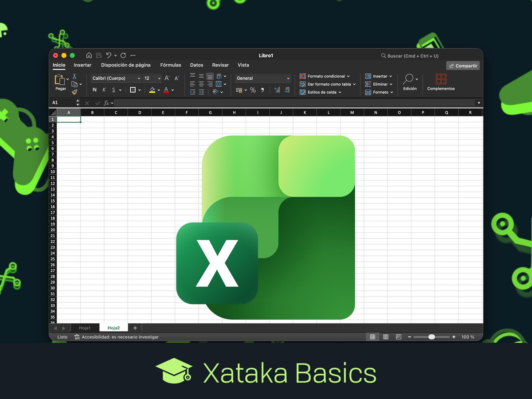Click the Copy icon in the ribbon

point(74,84)
